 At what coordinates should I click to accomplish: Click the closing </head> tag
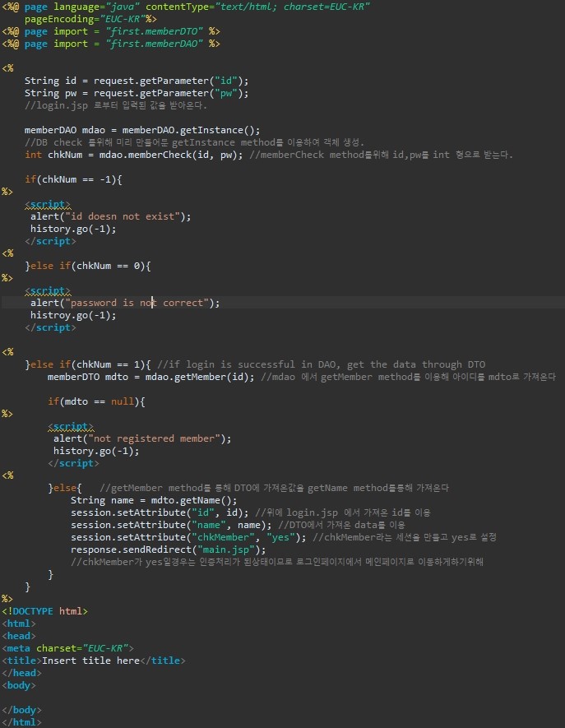point(21,673)
